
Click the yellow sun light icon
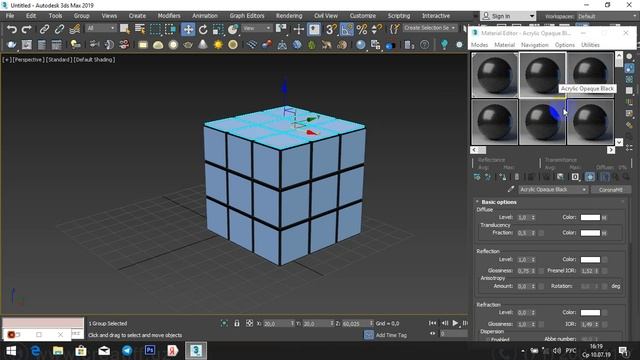pyautogui.click(x=218, y=45)
